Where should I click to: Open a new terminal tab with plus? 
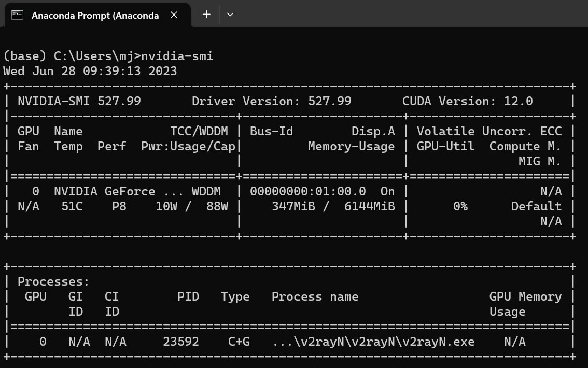[x=206, y=15]
